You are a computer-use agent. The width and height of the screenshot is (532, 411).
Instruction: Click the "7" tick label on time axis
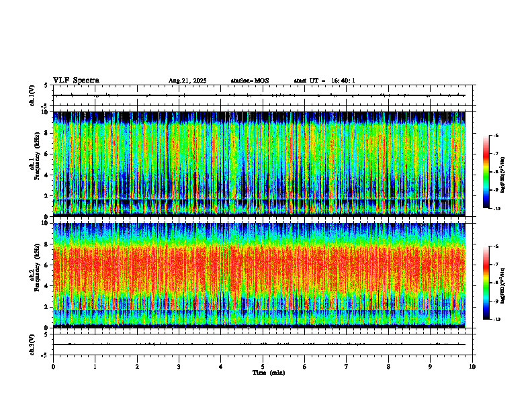347,367
